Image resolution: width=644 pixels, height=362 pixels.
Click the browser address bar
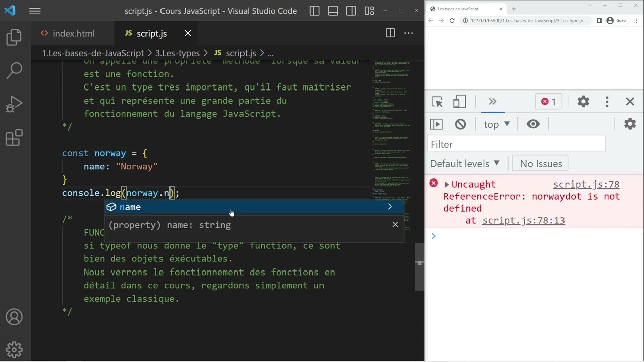click(x=526, y=21)
